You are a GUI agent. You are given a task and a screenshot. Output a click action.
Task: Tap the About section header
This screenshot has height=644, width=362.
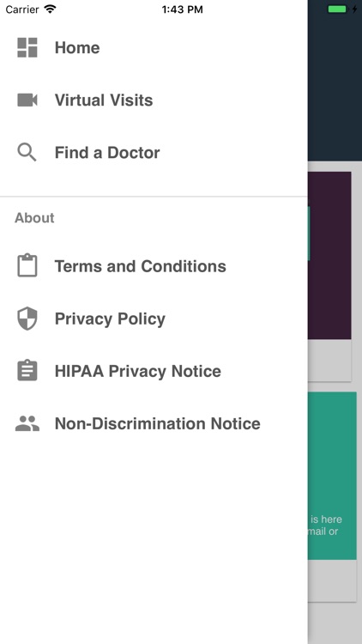[x=34, y=218]
